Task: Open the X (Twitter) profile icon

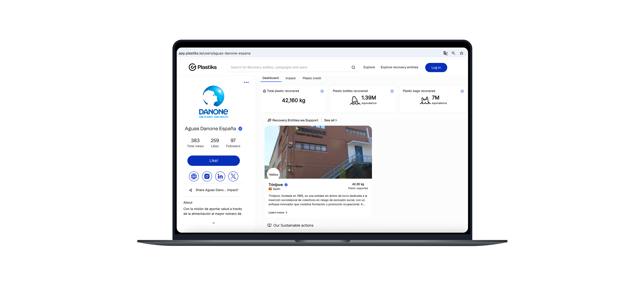Action: point(233,176)
